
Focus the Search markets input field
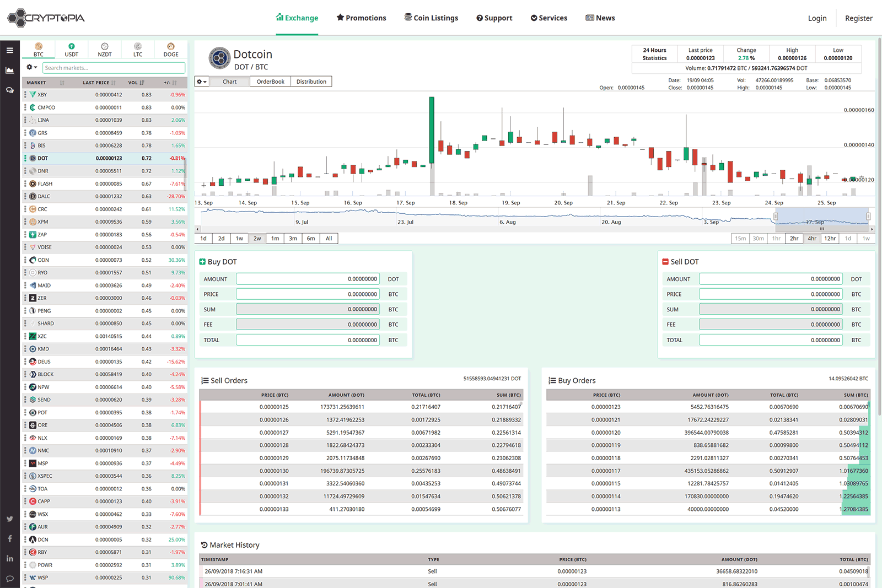[x=114, y=68]
